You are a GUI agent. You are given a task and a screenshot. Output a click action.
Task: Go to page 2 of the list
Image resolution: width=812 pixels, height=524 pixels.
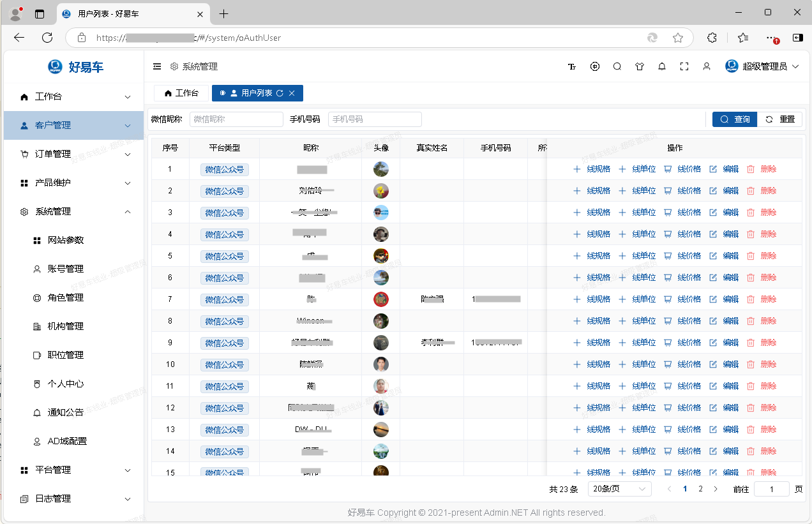point(700,489)
